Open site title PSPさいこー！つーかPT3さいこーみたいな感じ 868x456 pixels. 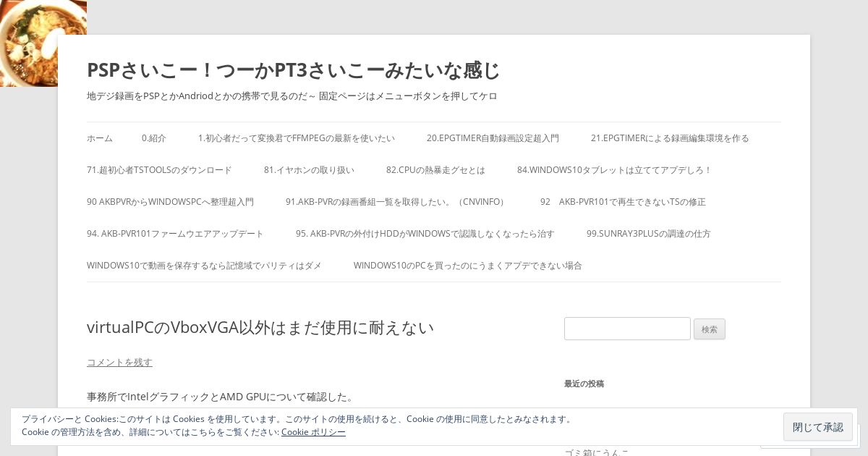point(293,71)
